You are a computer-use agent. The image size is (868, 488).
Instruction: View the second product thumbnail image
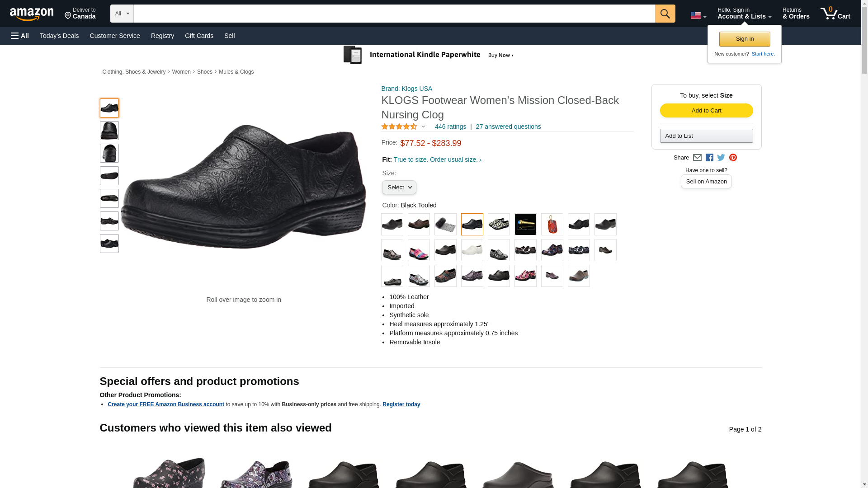point(109,131)
